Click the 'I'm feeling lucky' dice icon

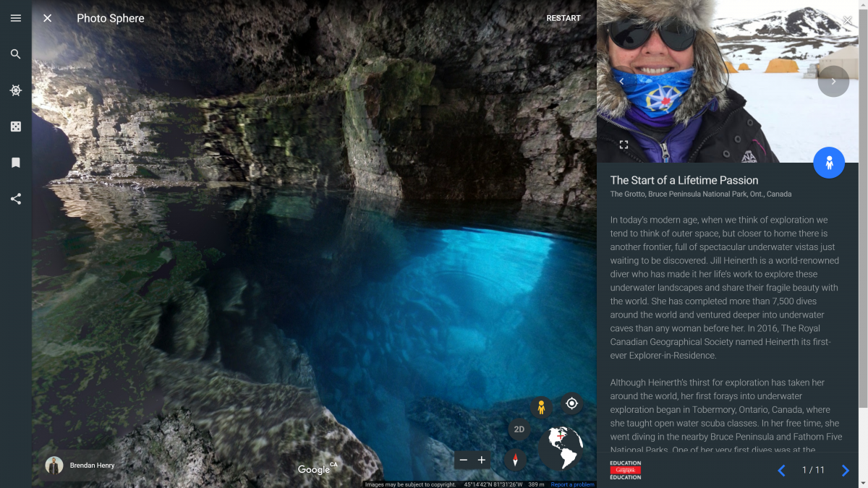pyautogui.click(x=15, y=126)
